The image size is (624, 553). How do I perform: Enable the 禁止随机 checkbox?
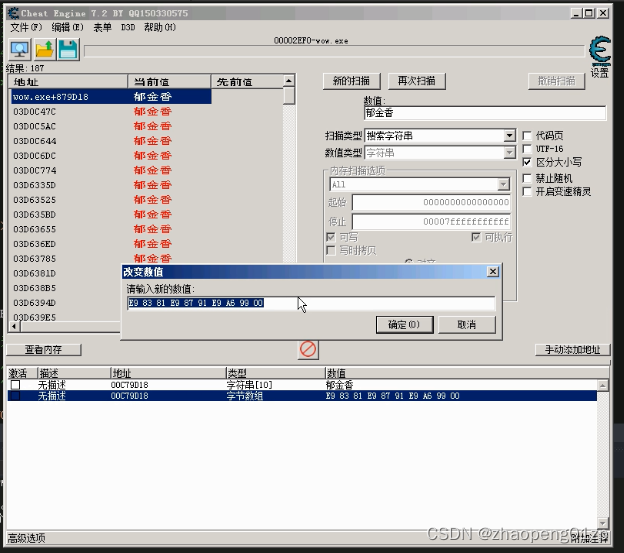527,178
